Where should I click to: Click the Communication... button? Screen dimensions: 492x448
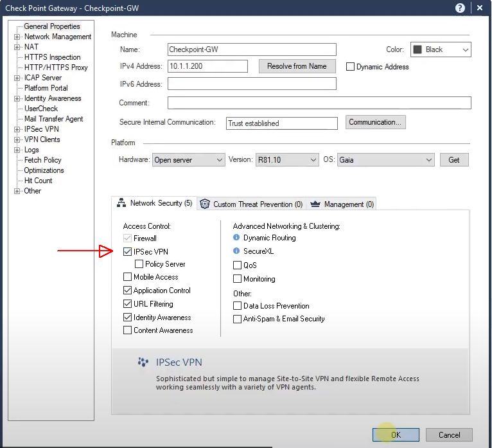(375, 122)
